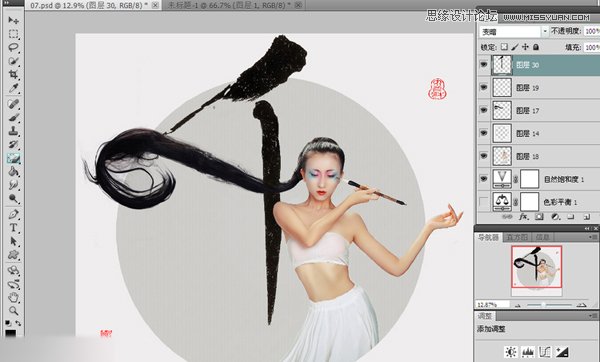Click the foreground color swatch
This screenshot has height=362, width=600.
click(x=10, y=333)
